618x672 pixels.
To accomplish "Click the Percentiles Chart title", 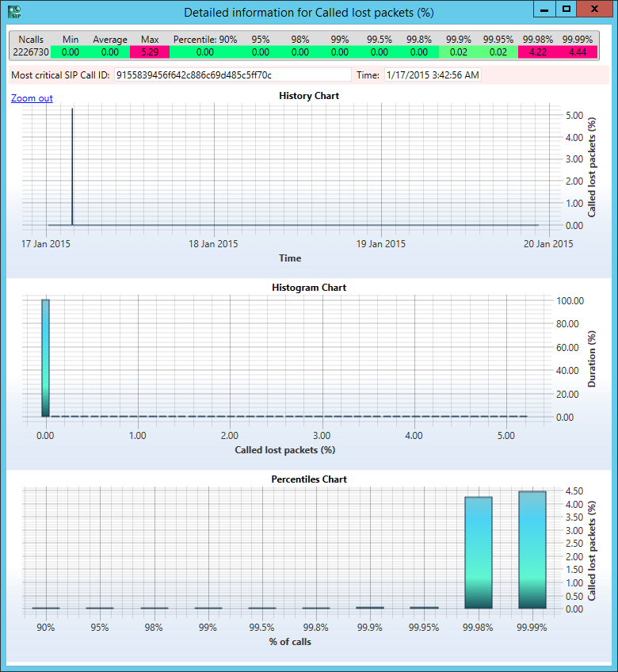I will point(308,479).
